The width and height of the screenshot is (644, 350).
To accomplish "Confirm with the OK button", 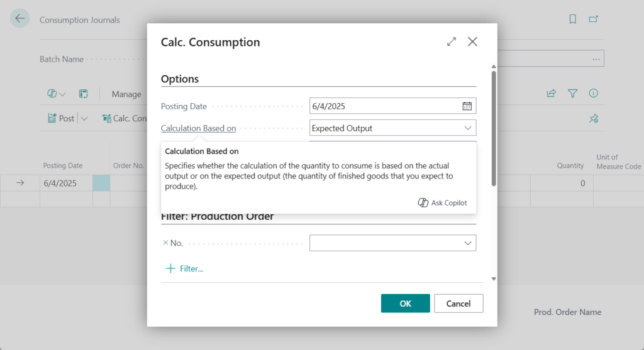I will (405, 304).
